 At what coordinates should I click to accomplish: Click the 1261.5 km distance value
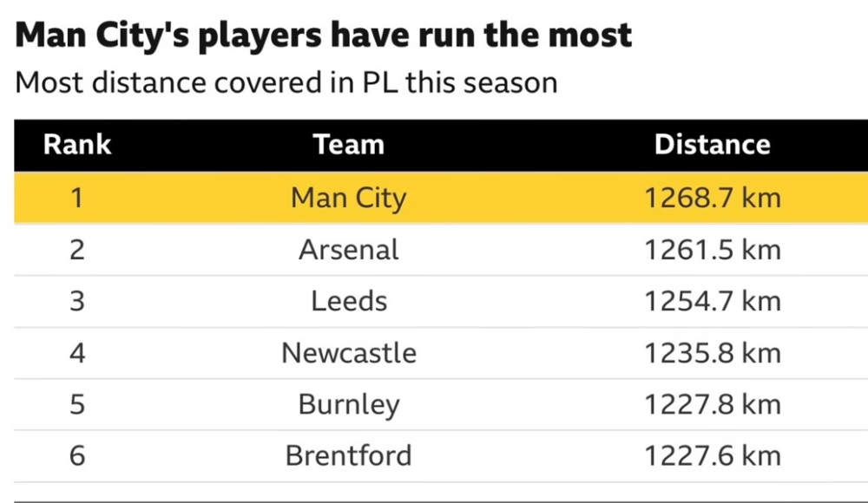click(712, 250)
